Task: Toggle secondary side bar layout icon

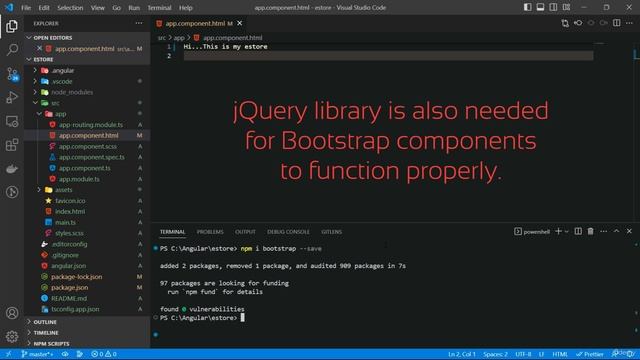Action: [x=553, y=7]
